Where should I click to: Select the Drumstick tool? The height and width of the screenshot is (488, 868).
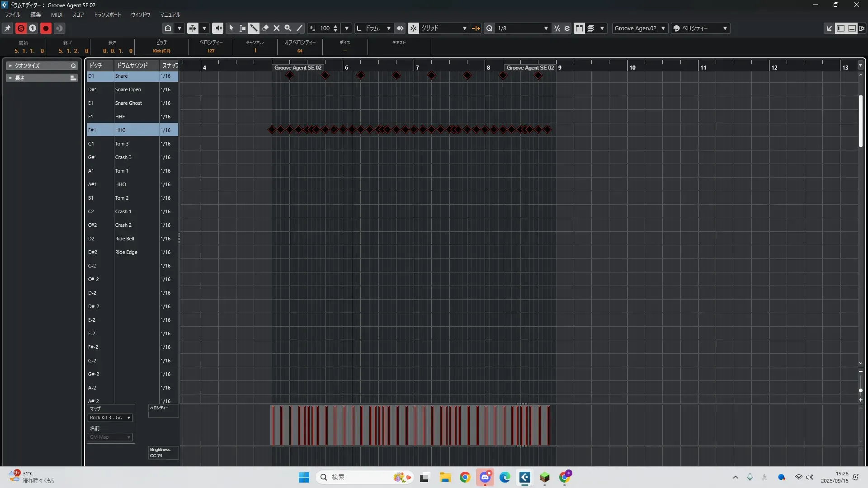click(254, 28)
